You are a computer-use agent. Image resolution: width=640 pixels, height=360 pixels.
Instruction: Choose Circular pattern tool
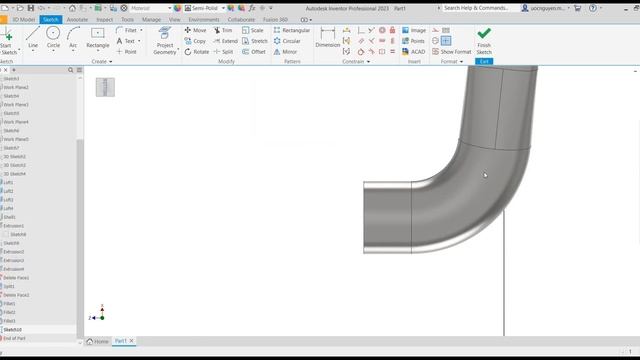click(x=287, y=41)
